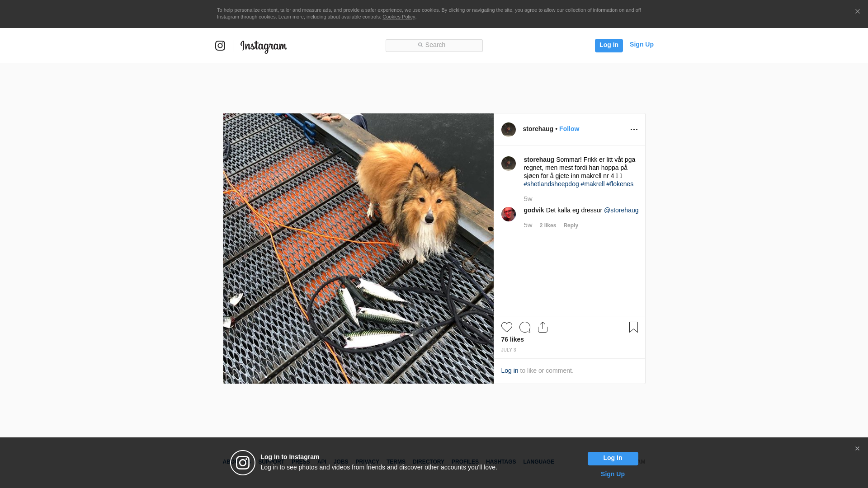This screenshot has width=868, height=488.
Task: Click the Instagram camera glyph logo
Action: pyautogui.click(x=220, y=46)
